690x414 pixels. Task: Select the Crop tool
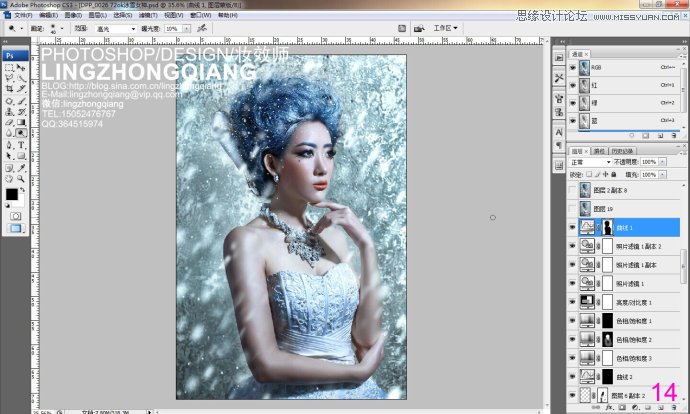coord(9,89)
